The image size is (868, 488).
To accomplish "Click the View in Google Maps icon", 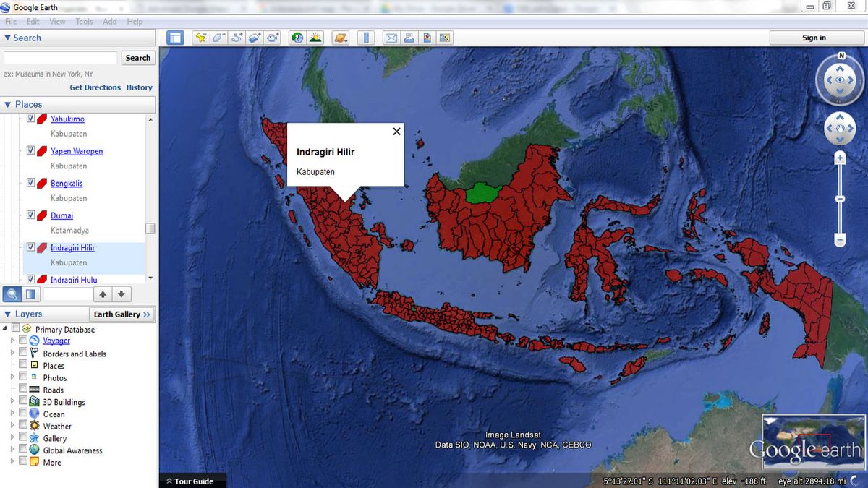I will (445, 38).
